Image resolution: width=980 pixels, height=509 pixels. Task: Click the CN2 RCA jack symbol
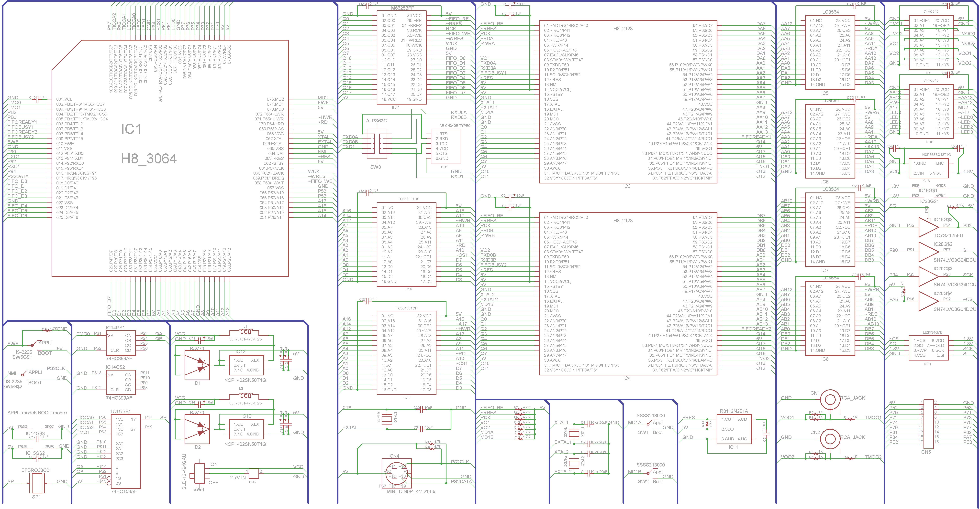click(830, 439)
